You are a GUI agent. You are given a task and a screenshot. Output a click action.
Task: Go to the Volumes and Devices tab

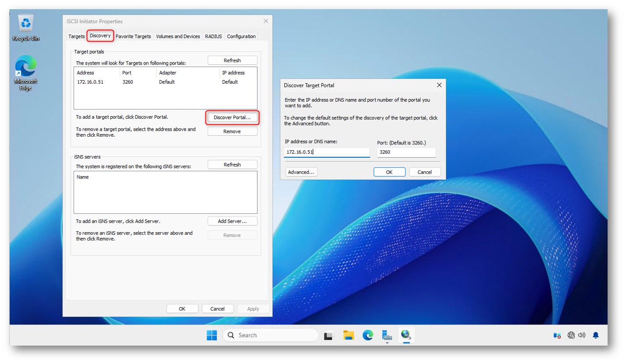(178, 36)
